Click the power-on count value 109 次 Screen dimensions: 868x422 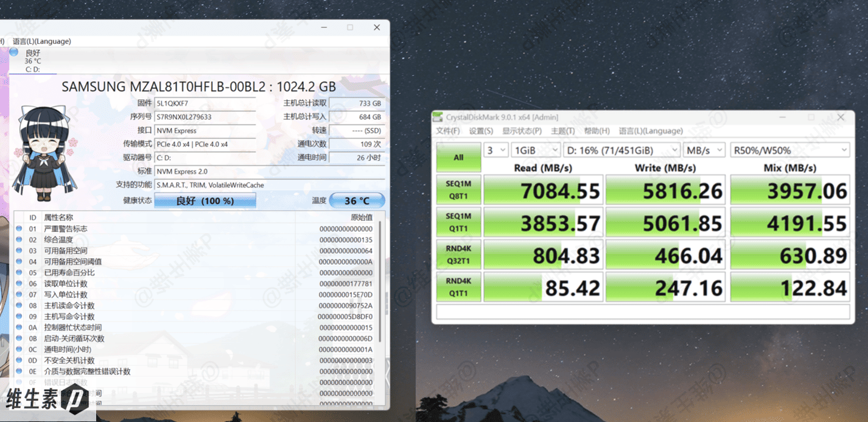(357, 144)
